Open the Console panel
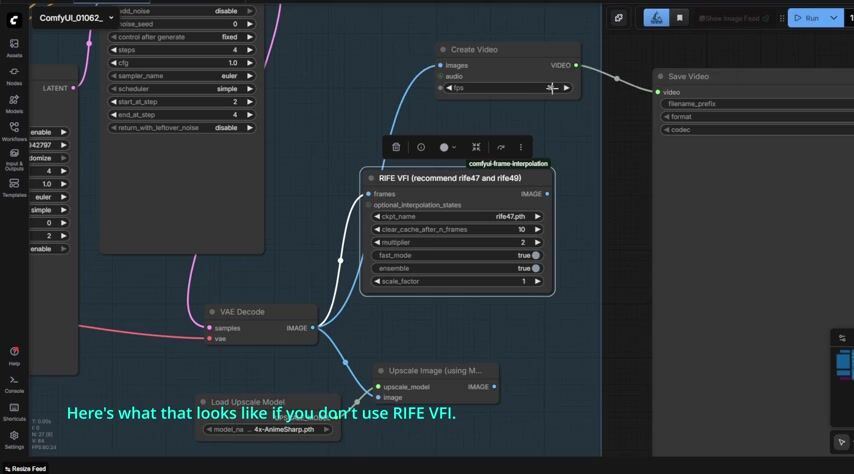 pyautogui.click(x=14, y=383)
